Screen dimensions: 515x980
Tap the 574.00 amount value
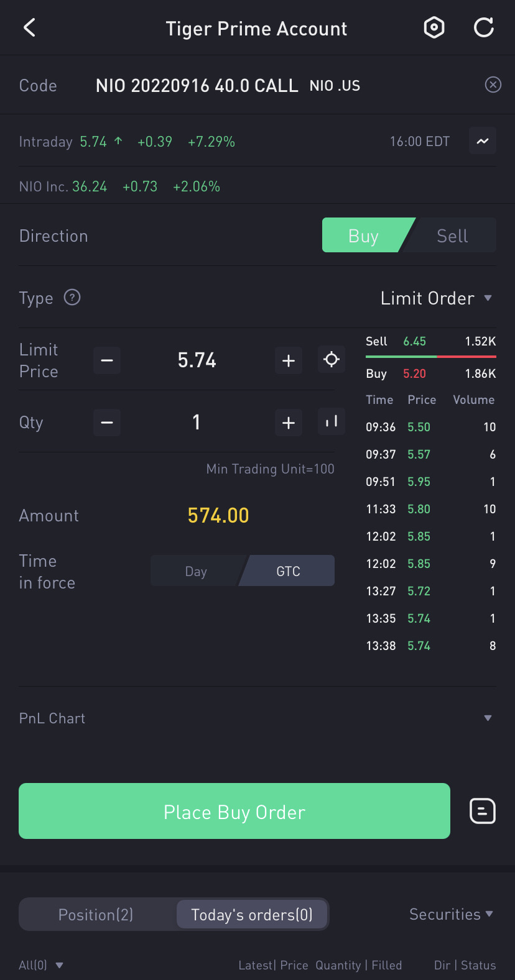[x=218, y=515]
